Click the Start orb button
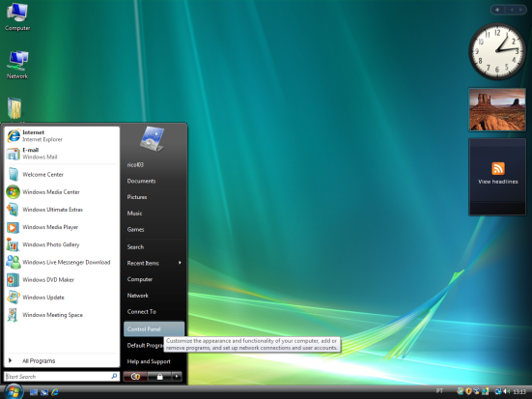The height and width of the screenshot is (399, 532). (x=14, y=391)
